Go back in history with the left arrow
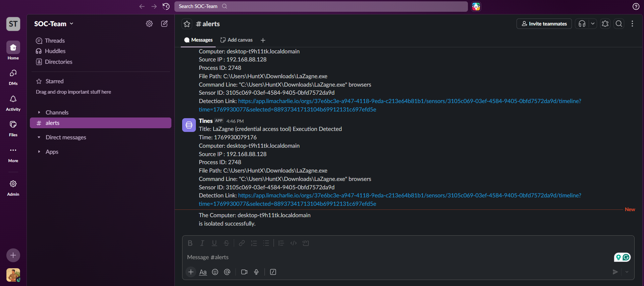This screenshot has width=644, height=286. point(142,6)
